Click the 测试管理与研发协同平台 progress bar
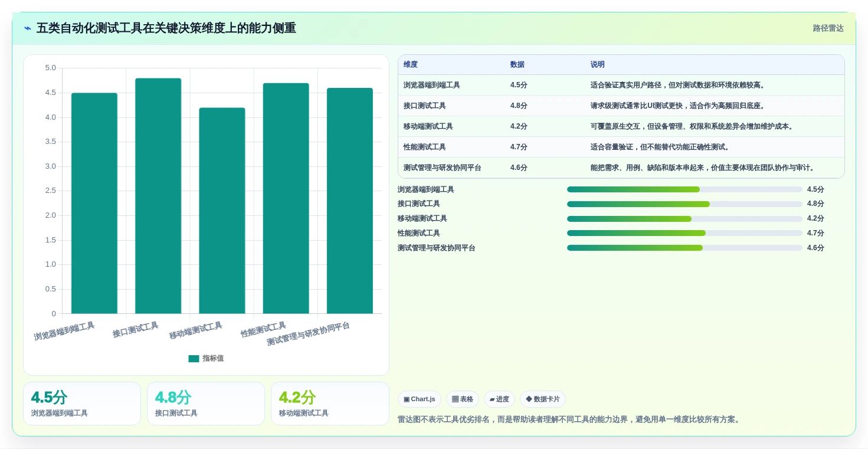The image size is (868, 449). tap(684, 248)
